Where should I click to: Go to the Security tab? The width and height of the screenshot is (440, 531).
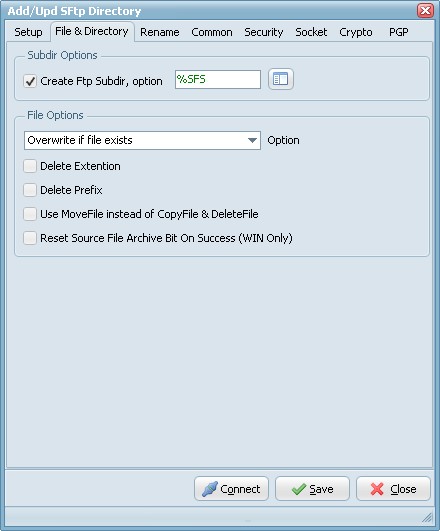264,32
